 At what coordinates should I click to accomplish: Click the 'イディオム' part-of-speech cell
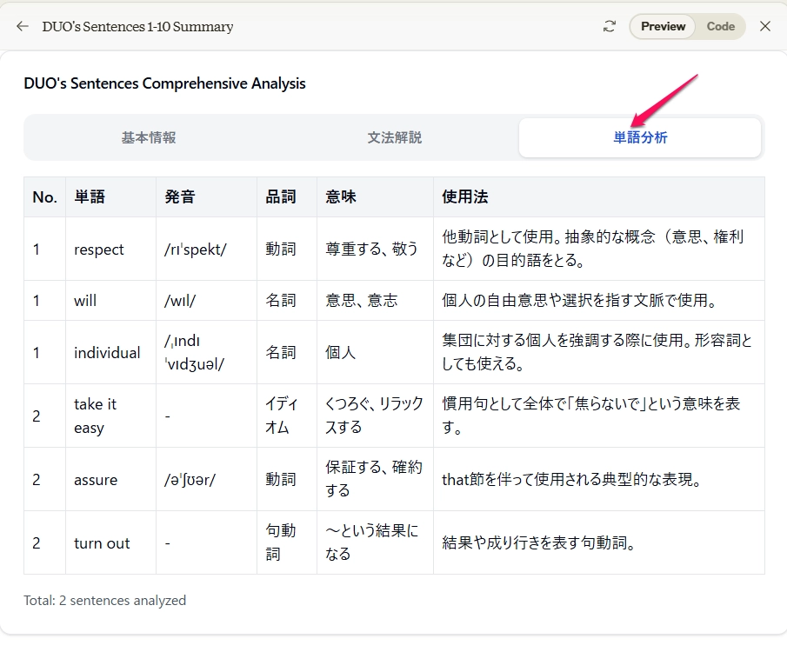(x=282, y=416)
